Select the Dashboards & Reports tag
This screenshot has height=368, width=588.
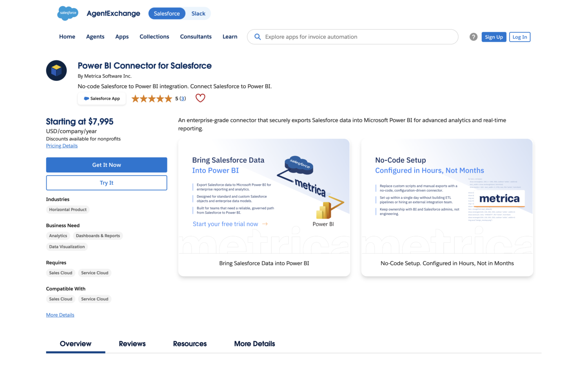[x=98, y=236]
